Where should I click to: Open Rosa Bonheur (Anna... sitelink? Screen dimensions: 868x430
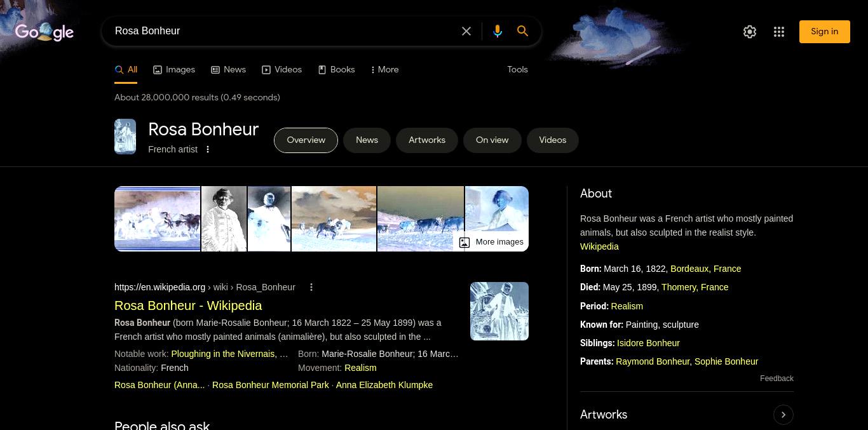159,385
